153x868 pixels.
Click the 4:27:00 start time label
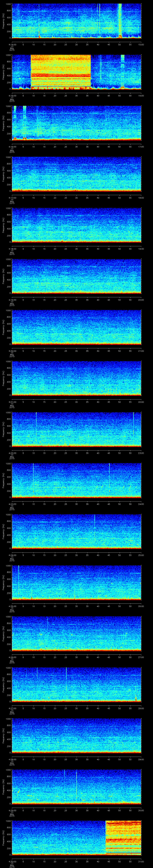12,708
